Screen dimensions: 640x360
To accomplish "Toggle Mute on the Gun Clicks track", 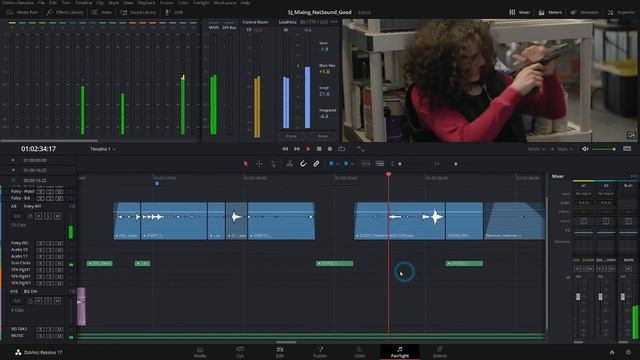I will tap(60, 263).
